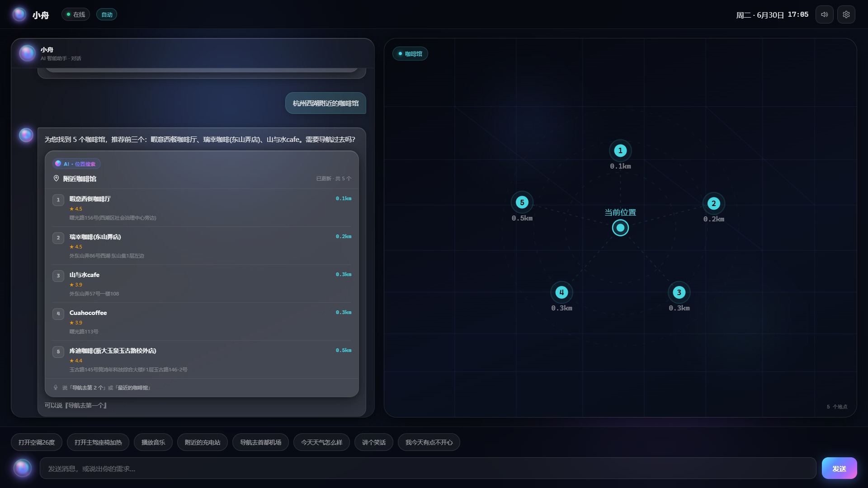Screen dimensions: 868x488
Task: Select map marker 4 on the map
Action: pyautogui.click(x=561, y=292)
